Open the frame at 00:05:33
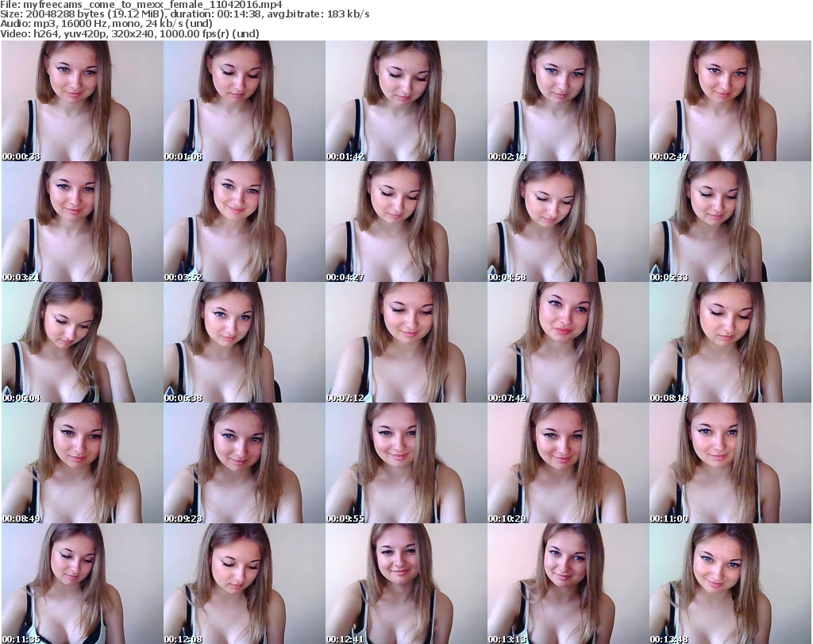813x644 pixels. click(730, 222)
